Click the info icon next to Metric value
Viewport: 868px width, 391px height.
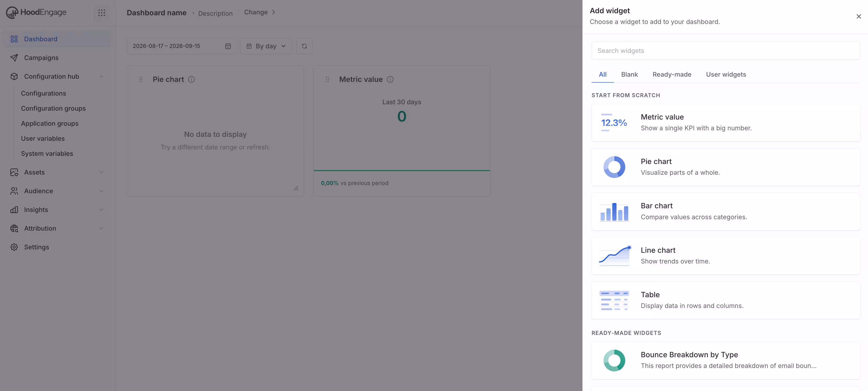(x=390, y=80)
